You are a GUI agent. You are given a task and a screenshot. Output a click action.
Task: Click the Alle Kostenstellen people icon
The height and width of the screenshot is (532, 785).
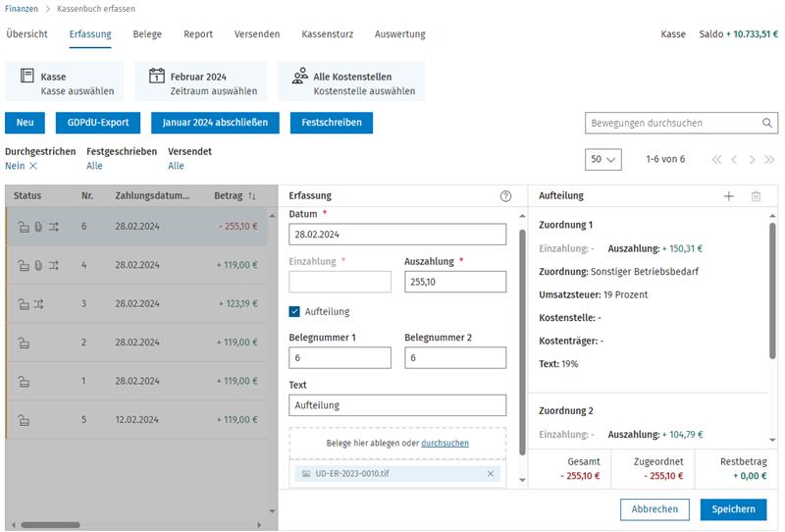300,76
